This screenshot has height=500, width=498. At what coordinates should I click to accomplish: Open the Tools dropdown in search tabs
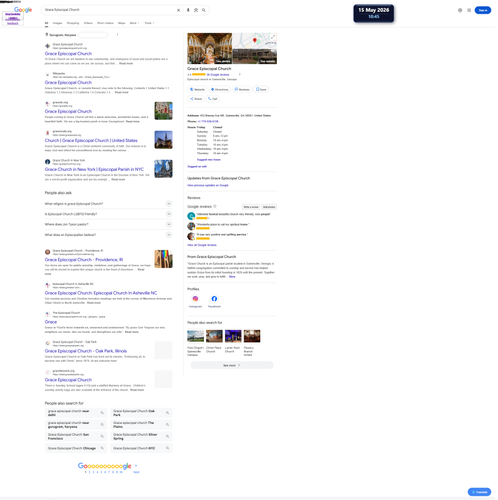[149, 23]
